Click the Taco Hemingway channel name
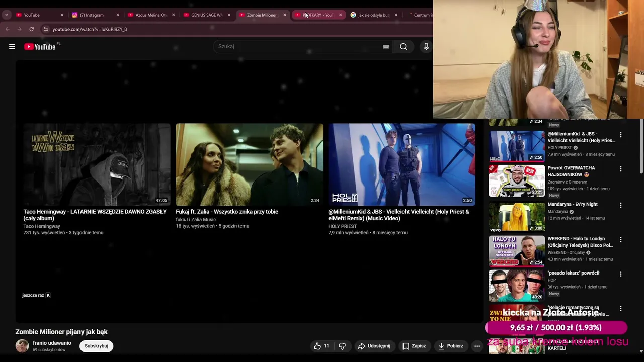The image size is (644, 362). tap(42, 226)
